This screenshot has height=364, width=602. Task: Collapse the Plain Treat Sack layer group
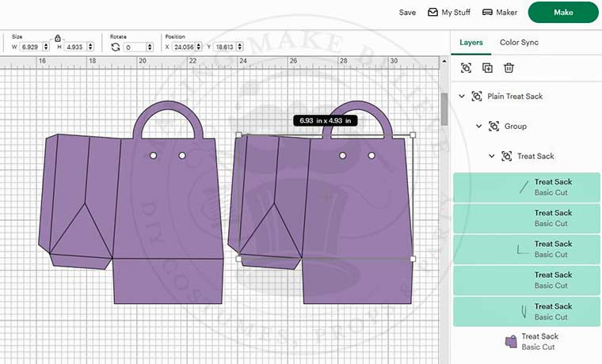click(463, 97)
